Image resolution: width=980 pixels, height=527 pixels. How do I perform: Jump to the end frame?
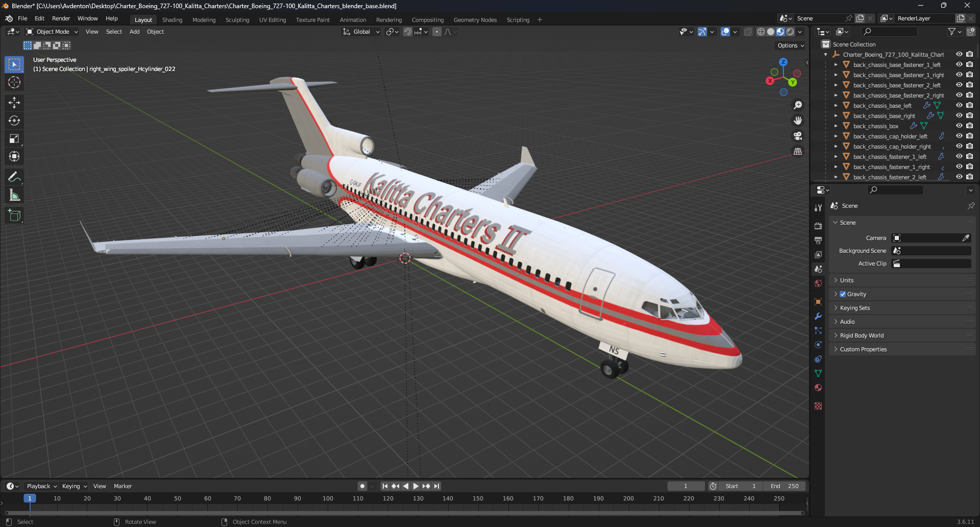click(x=437, y=486)
